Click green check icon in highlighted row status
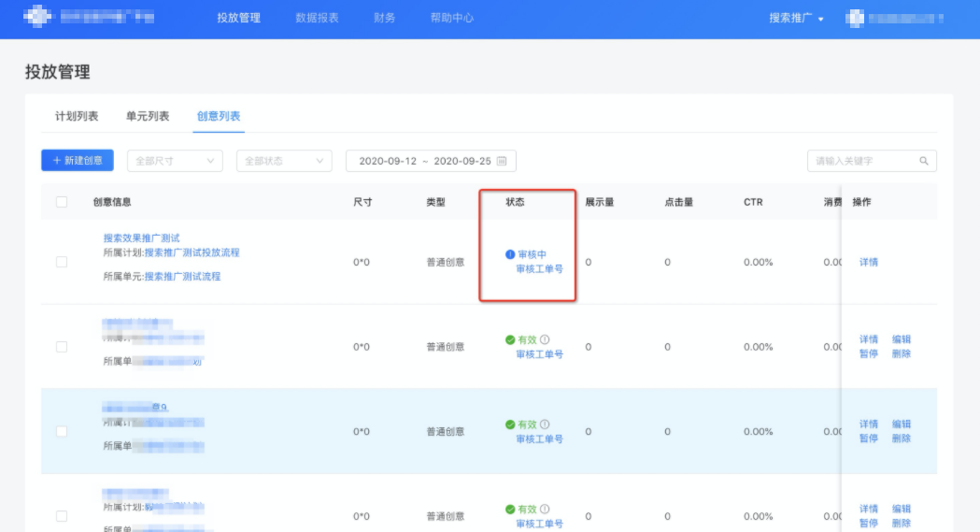This screenshot has height=532, width=980. [x=510, y=424]
